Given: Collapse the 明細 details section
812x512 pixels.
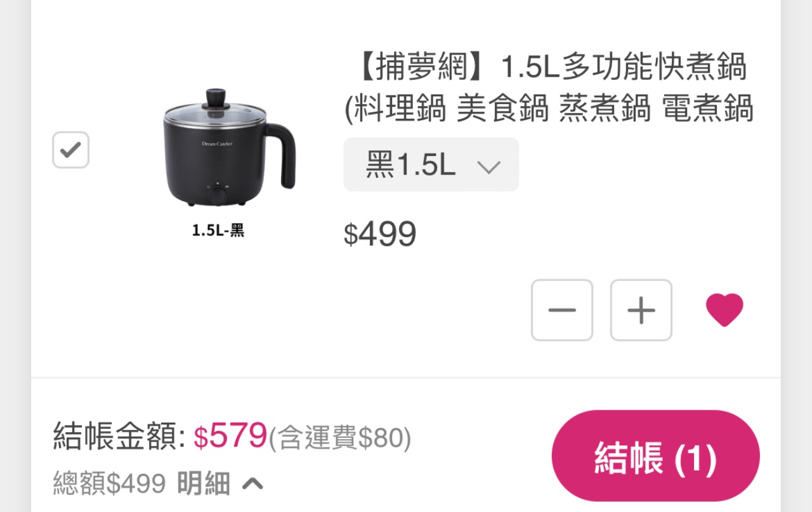Looking at the screenshot, I should 220,484.
